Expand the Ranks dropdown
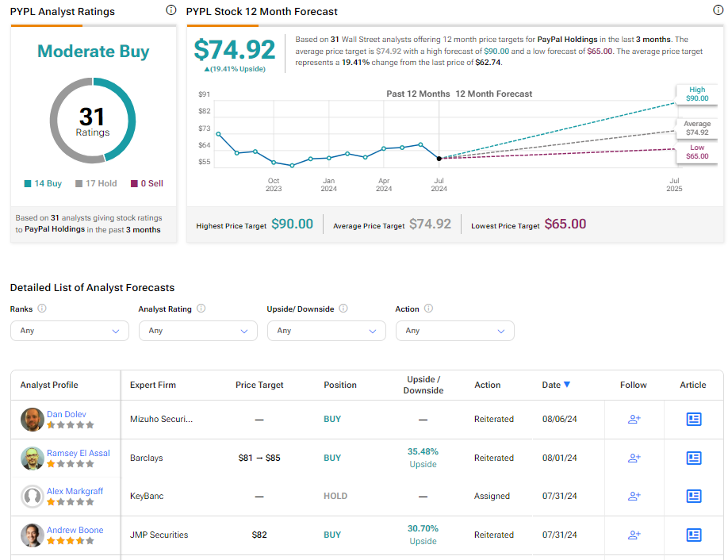Viewport: 728px width, 560px height. pyautogui.click(x=70, y=331)
